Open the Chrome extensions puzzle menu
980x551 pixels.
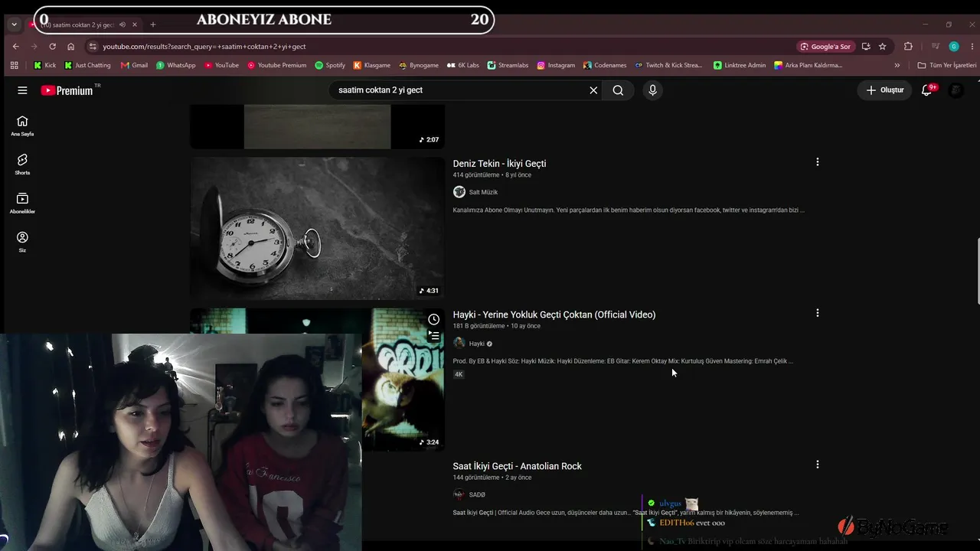tap(908, 47)
